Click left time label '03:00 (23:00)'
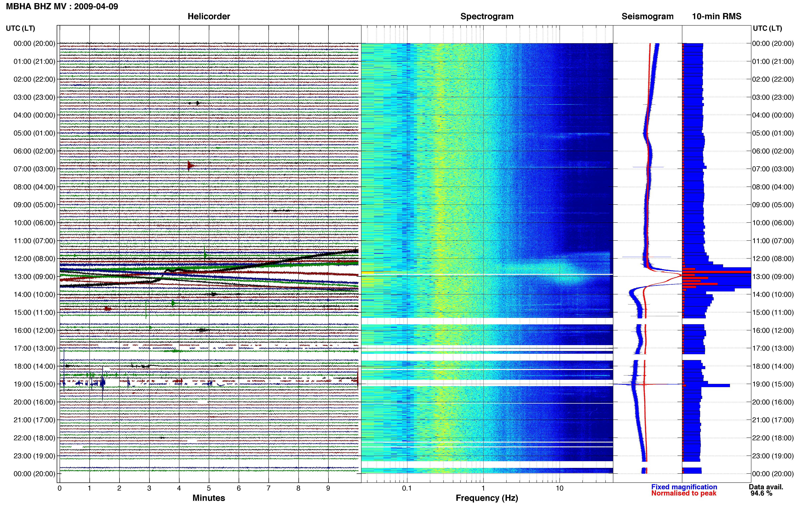This screenshot has width=812, height=508. pyautogui.click(x=34, y=97)
